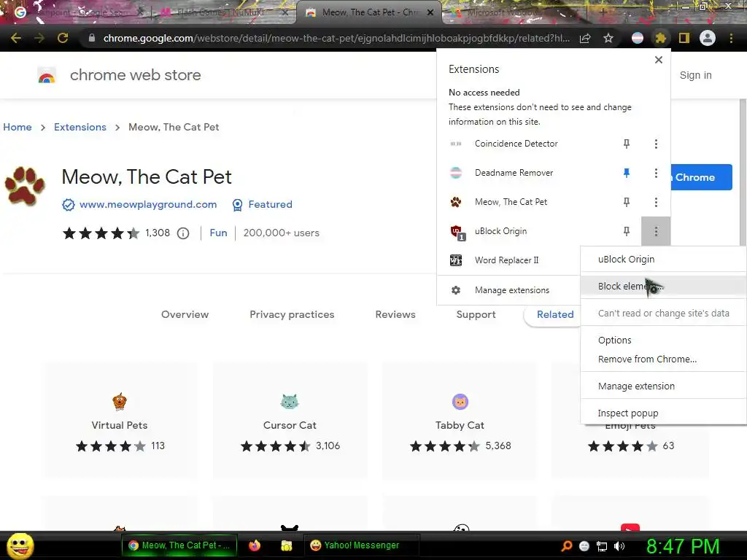Click the Deadname Remover icon in the extensions list
The height and width of the screenshot is (560, 747).
pos(456,173)
